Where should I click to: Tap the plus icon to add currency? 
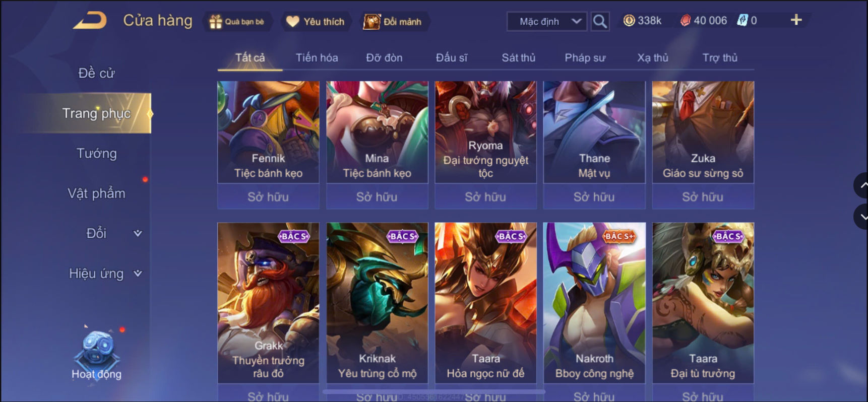(796, 20)
